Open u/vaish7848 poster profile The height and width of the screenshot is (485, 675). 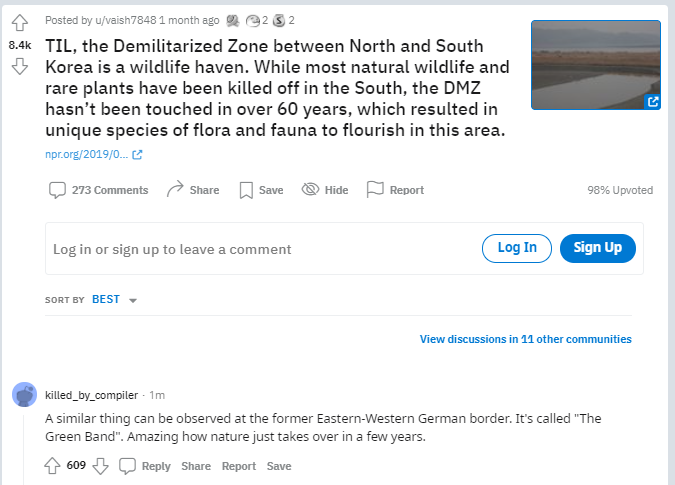point(126,20)
